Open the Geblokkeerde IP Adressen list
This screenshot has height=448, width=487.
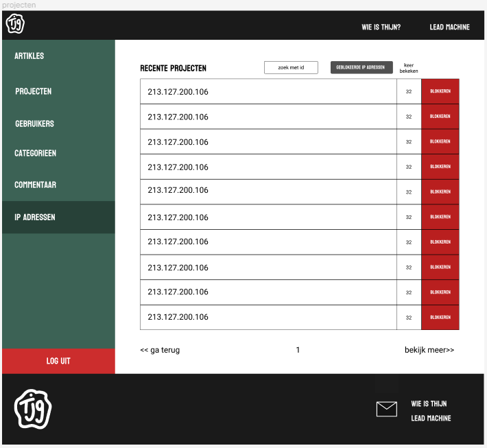[x=361, y=67]
